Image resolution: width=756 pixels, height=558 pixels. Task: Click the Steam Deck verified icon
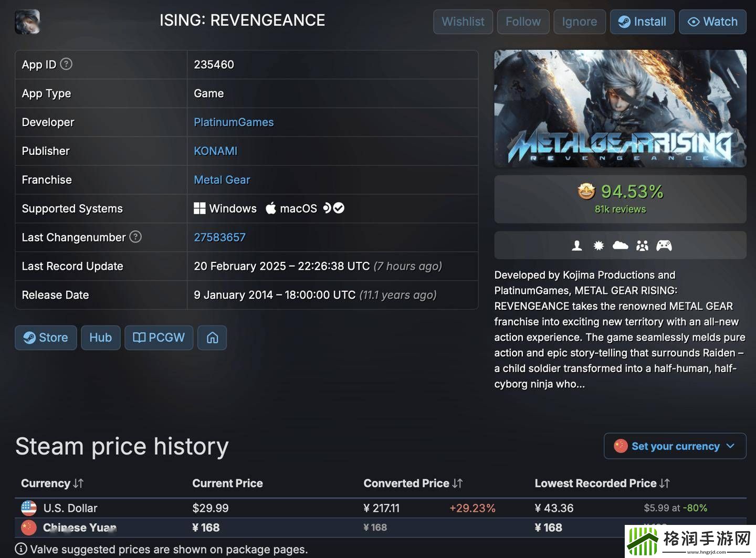click(x=333, y=208)
